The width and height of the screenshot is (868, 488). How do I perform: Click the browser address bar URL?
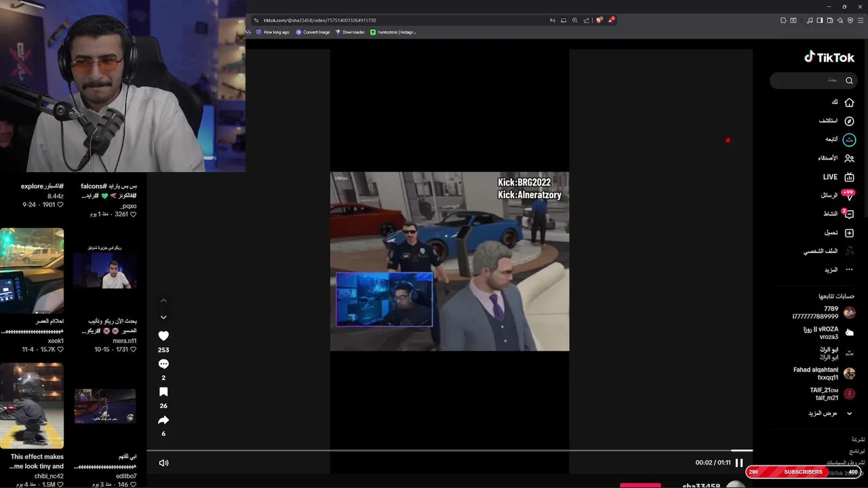(x=319, y=20)
